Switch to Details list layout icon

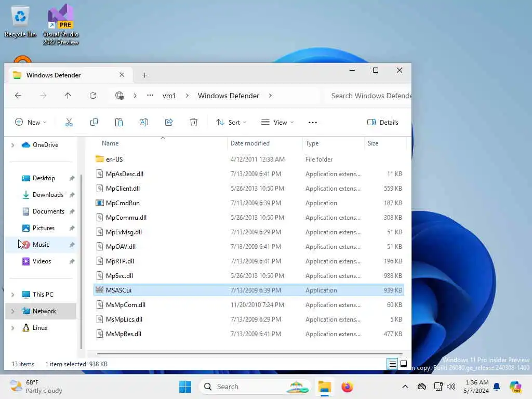(x=393, y=364)
